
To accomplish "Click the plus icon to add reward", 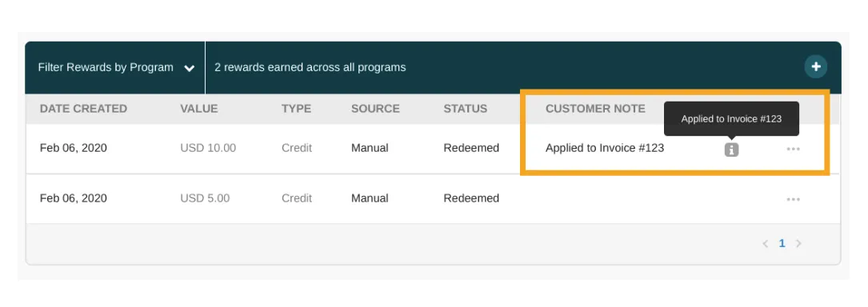I will pyautogui.click(x=815, y=67).
